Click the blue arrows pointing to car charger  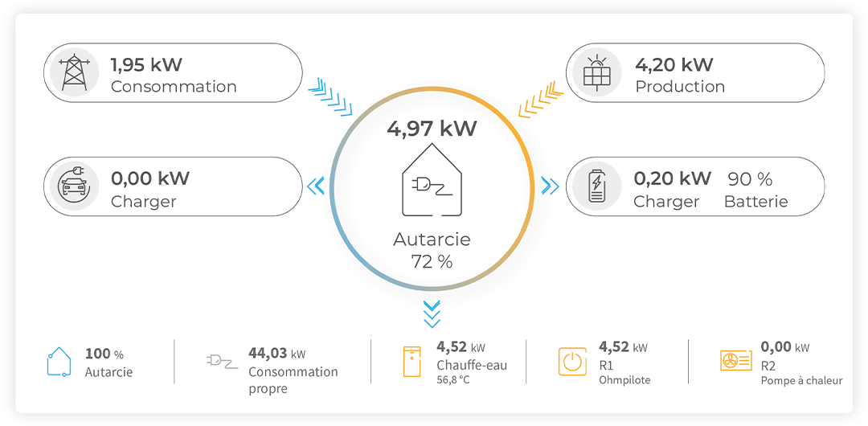[315, 186]
